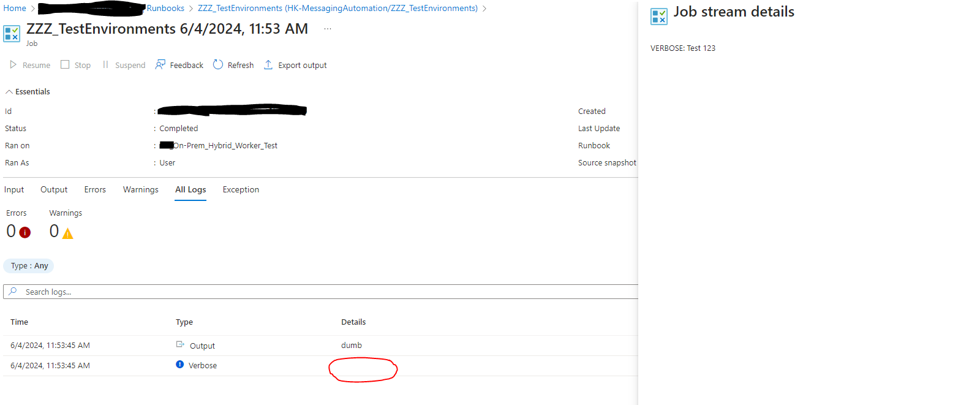Click the Output row type icon
The height and width of the screenshot is (405, 980).
point(180,344)
